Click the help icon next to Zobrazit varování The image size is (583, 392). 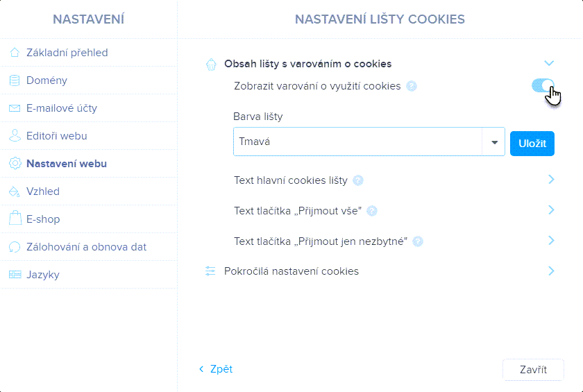tap(412, 86)
